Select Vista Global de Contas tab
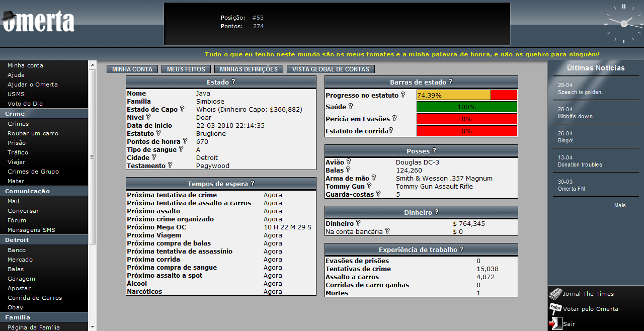The width and height of the screenshot is (644, 331). 331,69
